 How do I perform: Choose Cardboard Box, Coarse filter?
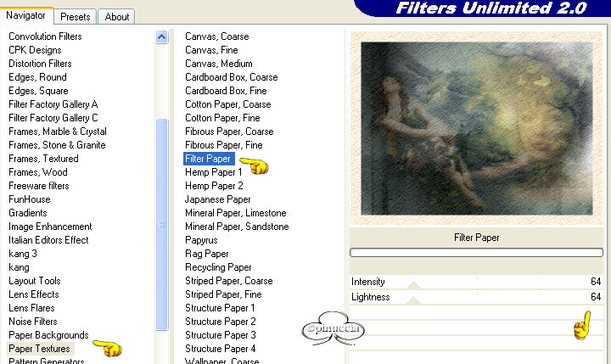[231, 77]
